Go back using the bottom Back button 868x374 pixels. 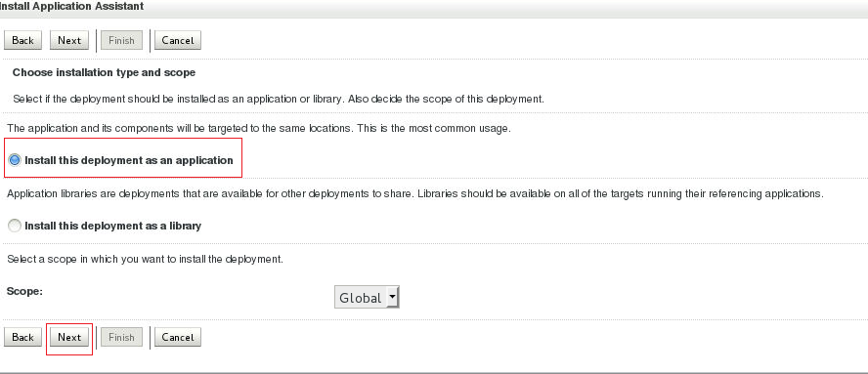pos(22,337)
